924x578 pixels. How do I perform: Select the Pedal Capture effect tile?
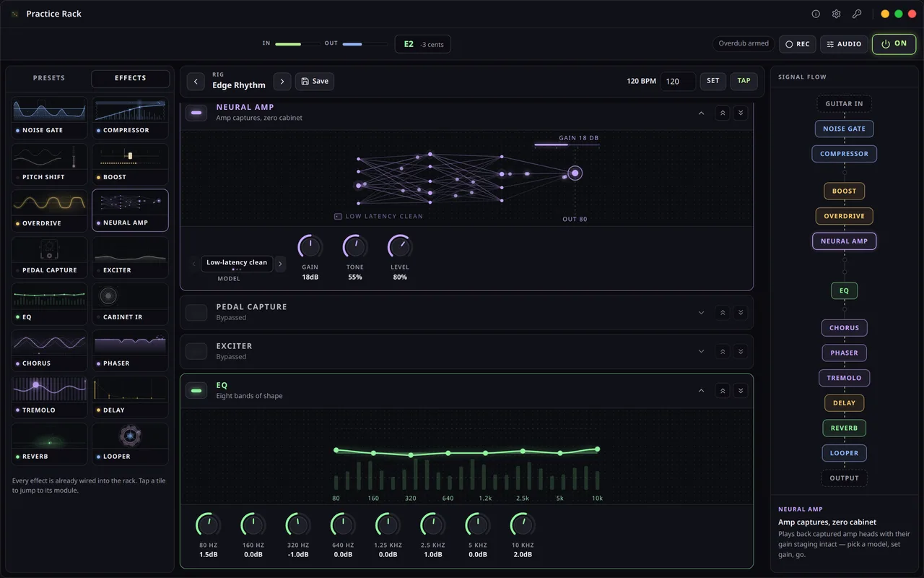[49, 257]
